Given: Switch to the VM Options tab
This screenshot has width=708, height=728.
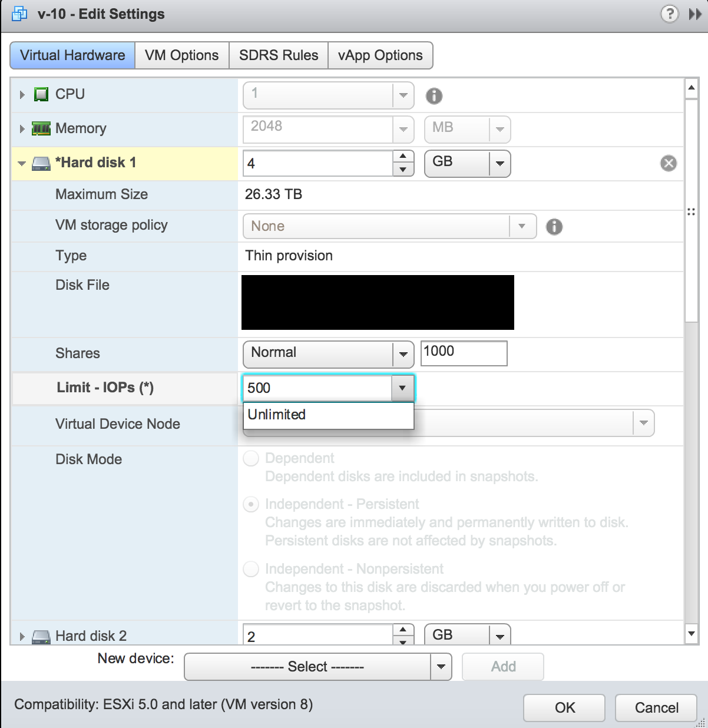Looking at the screenshot, I should point(181,55).
